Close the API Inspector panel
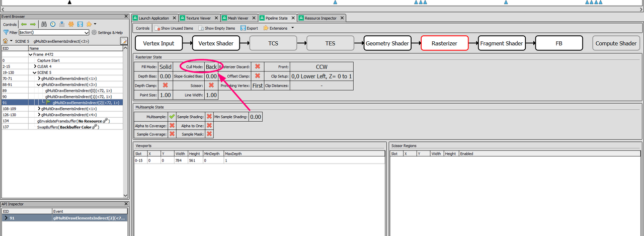This screenshot has height=236, width=644. (126, 204)
